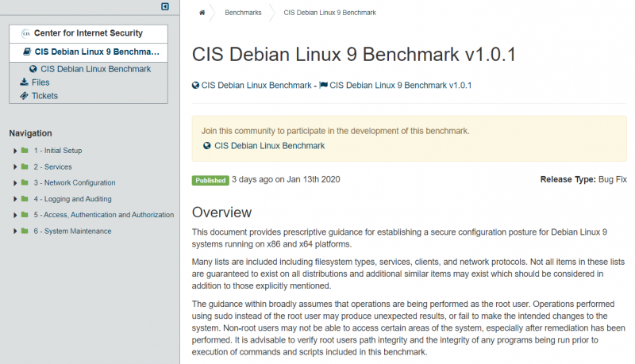Click the globe icon under page title

196,86
